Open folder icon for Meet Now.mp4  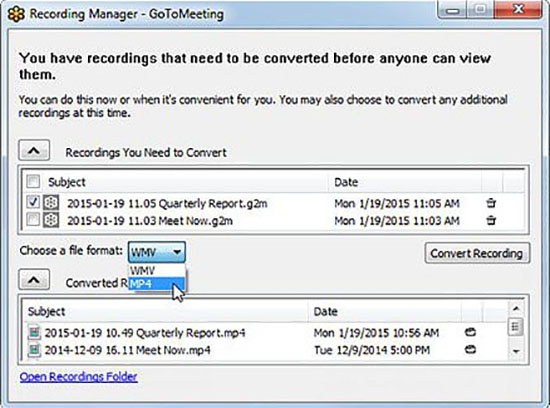pos(470,349)
